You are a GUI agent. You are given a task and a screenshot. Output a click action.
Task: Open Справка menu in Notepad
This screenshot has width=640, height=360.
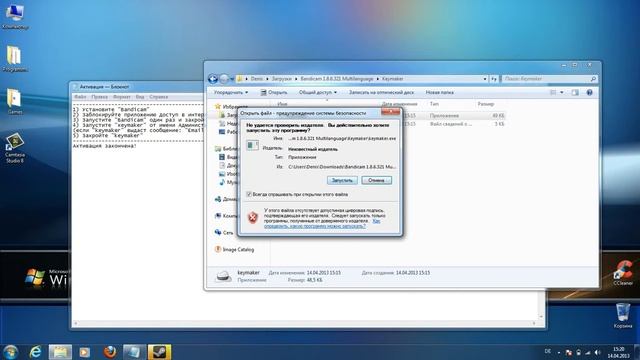point(158,97)
